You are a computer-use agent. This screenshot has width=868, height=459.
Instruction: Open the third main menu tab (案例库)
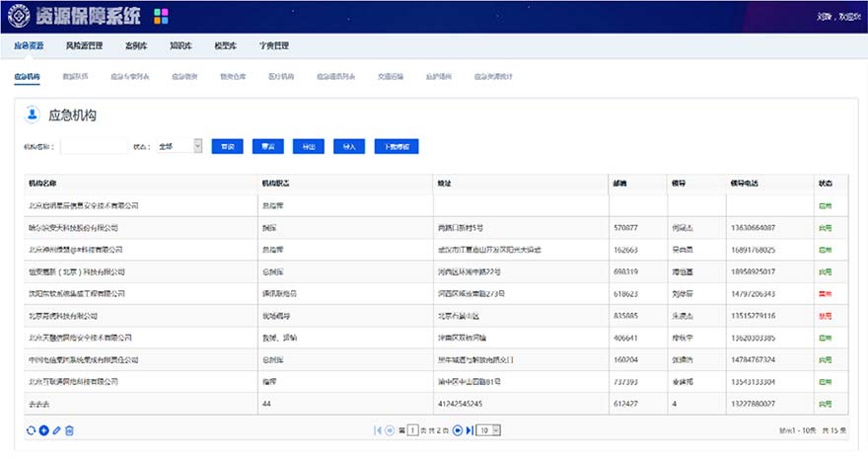tap(136, 45)
